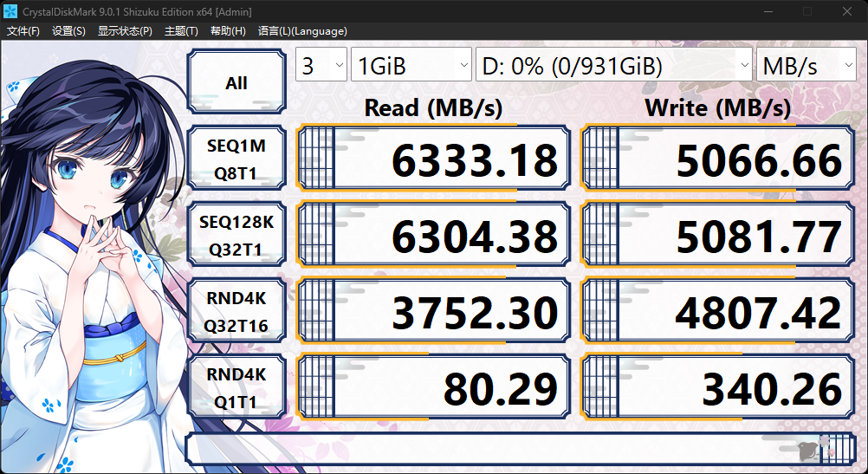
Task: Open the 语言(L)(Language) menu
Action: pos(302,31)
